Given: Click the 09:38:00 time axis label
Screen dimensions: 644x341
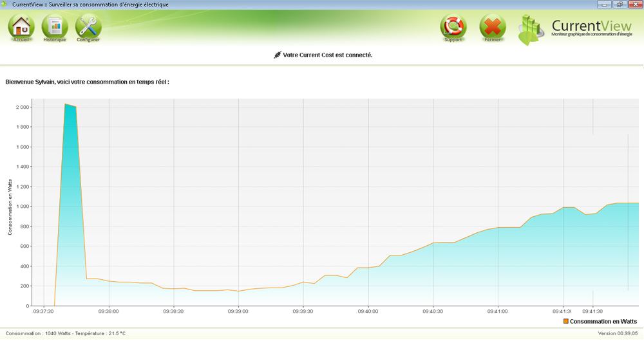Looking at the screenshot, I should (x=108, y=311).
